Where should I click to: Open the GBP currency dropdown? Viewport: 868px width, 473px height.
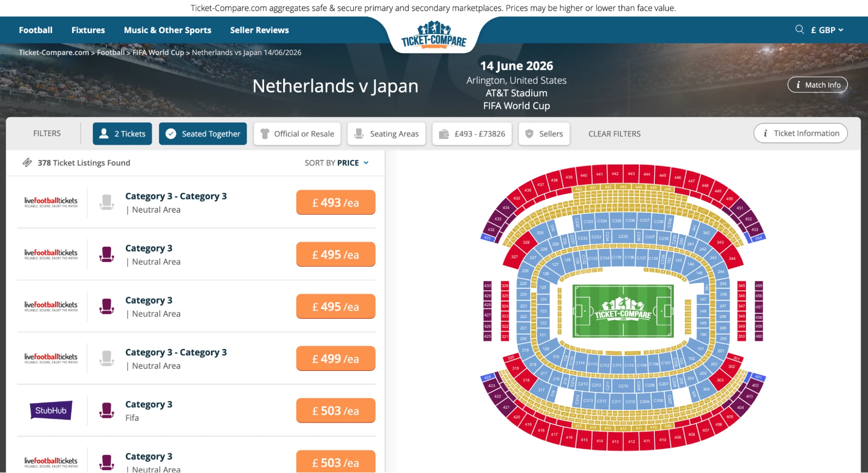pos(826,30)
